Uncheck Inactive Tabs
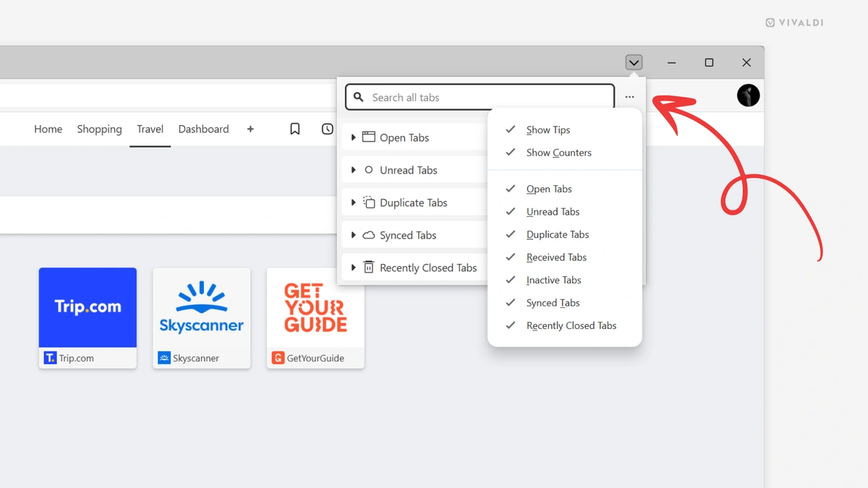868x488 pixels. coord(553,280)
